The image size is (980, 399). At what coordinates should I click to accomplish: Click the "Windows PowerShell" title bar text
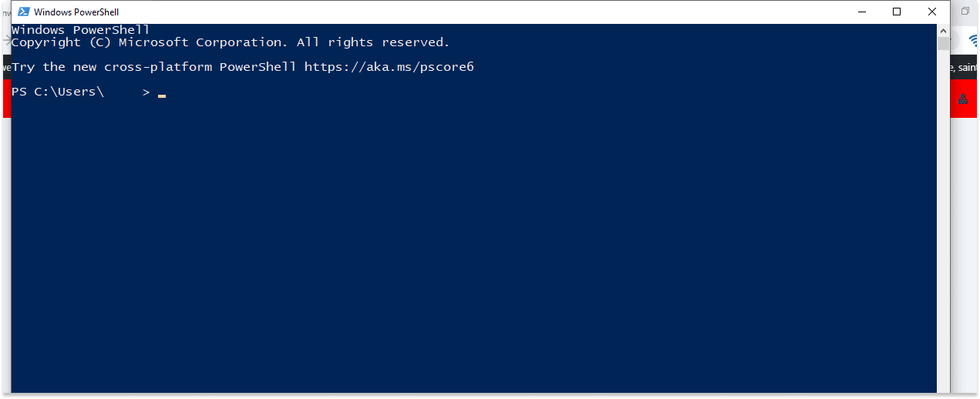pos(77,12)
